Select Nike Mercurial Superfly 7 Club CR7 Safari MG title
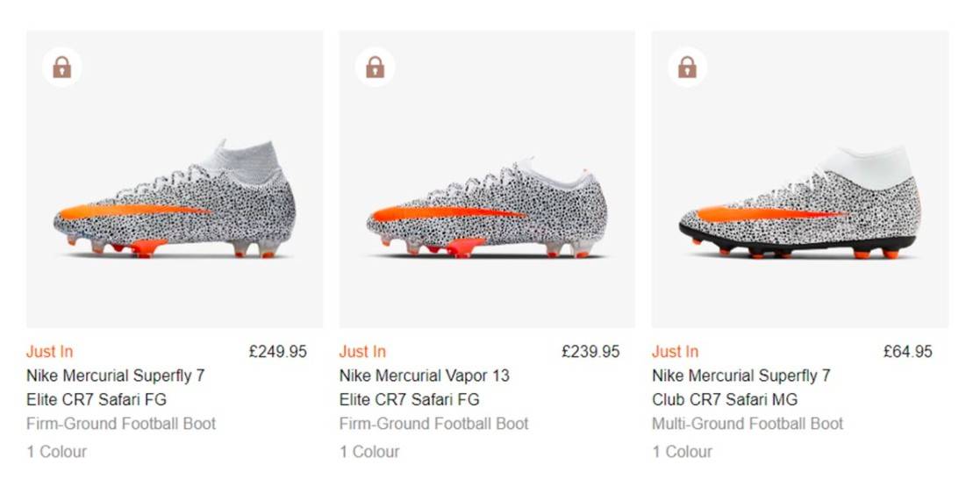980x501 pixels. coord(740,388)
